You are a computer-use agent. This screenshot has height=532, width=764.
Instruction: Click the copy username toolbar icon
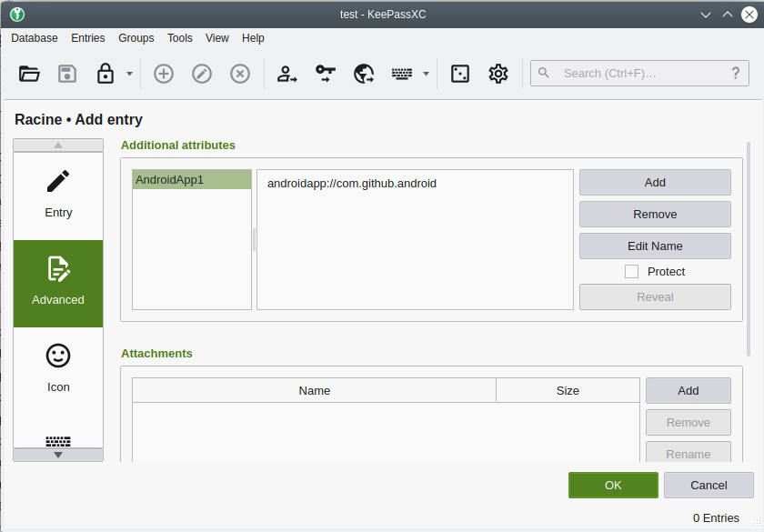pos(286,74)
